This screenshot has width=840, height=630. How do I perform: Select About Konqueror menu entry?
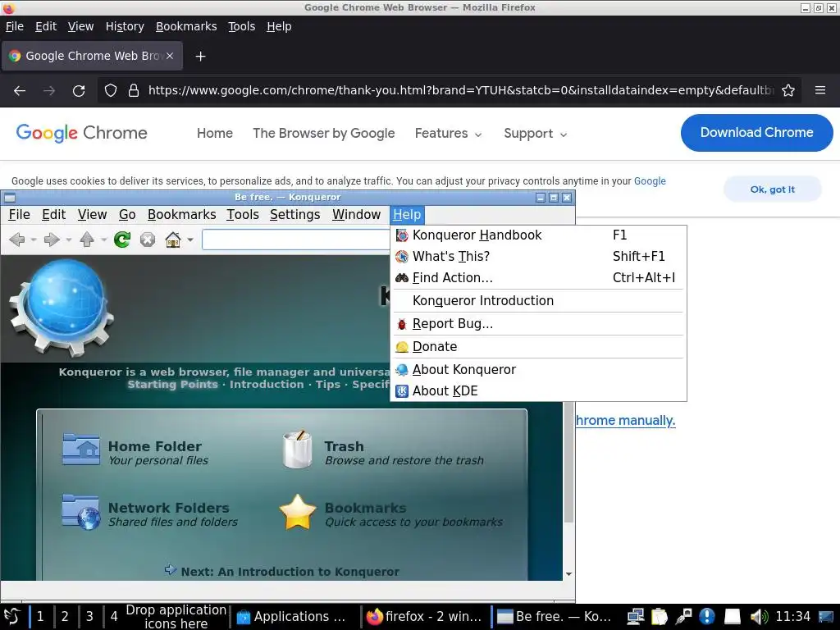538,370
